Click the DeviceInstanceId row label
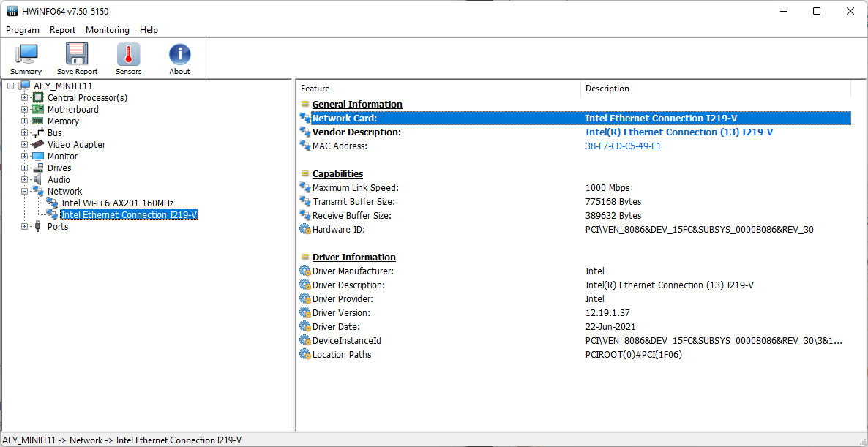The width and height of the screenshot is (868, 447). [x=346, y=341]
